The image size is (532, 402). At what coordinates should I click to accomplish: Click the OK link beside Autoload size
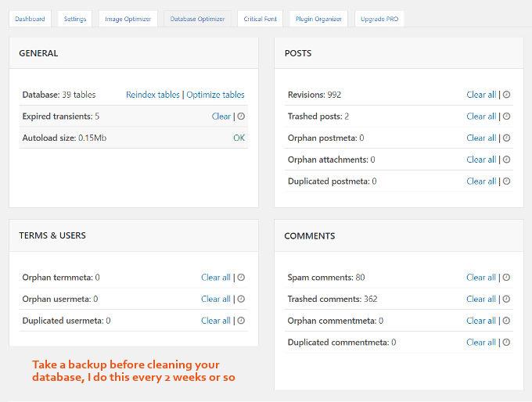pos(239,138)
